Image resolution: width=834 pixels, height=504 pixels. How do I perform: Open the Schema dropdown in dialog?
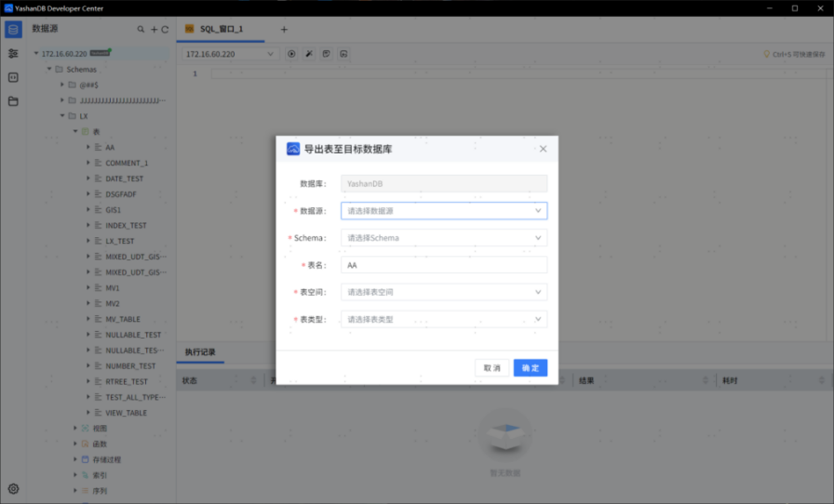click(444, 238)
